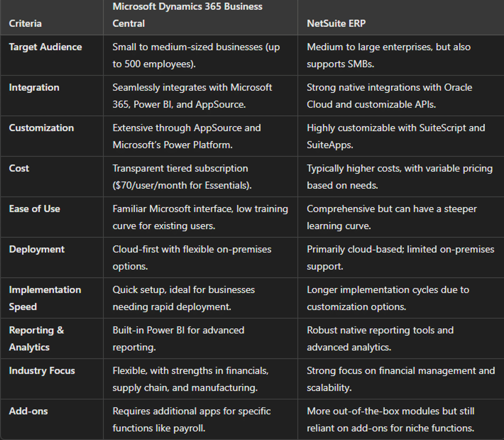Click the Add-ons row label
This screenshot has height=440, width=504.
tap(29, 411)
